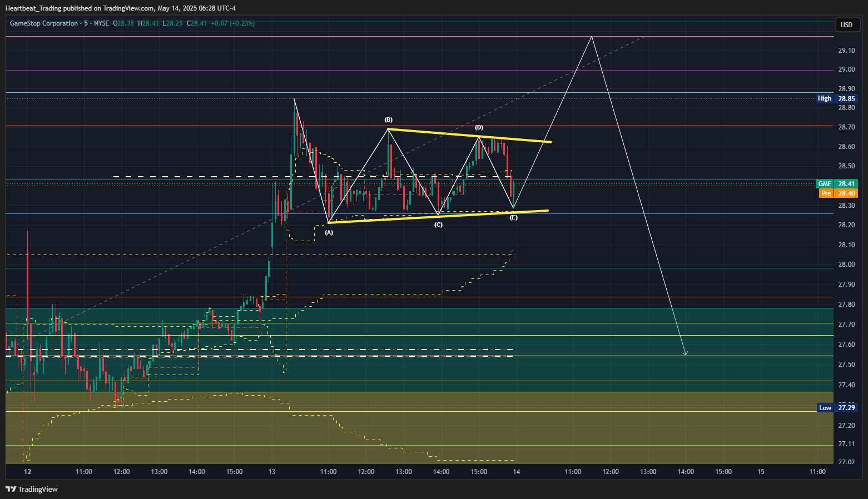Select the orange horizontal line near 27.84
This screenshot has width=868, height=499.
coord(420,297)
